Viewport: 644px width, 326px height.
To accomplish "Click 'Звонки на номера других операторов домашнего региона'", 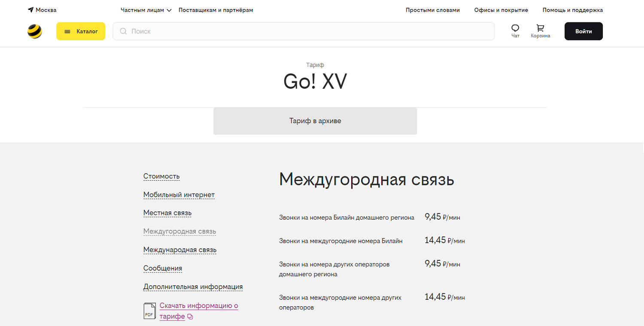I will (334, 269).
